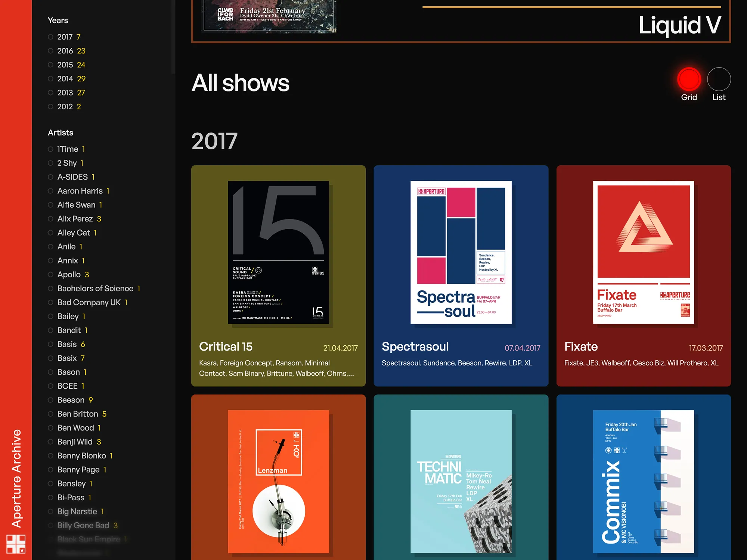This screenshot has height=560, width=747.
Task: Open the Commix poster thumbnail
Action: pyautogui.click(x=644, y=482)
